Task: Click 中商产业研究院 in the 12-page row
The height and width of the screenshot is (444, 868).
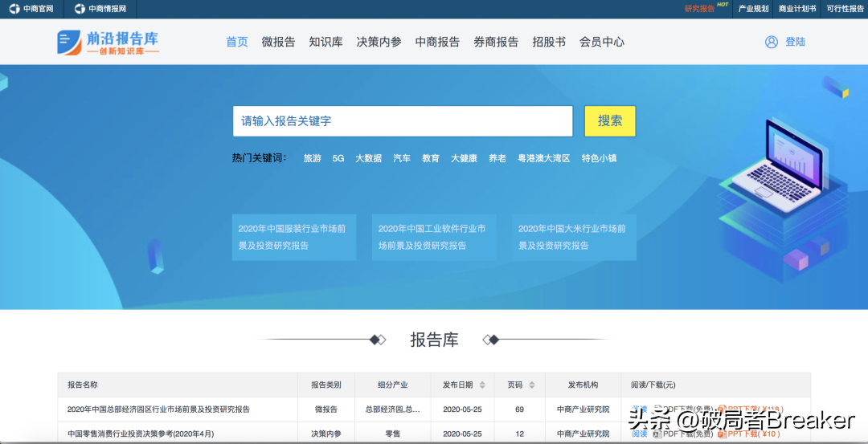Action: (x=583, y=434)
